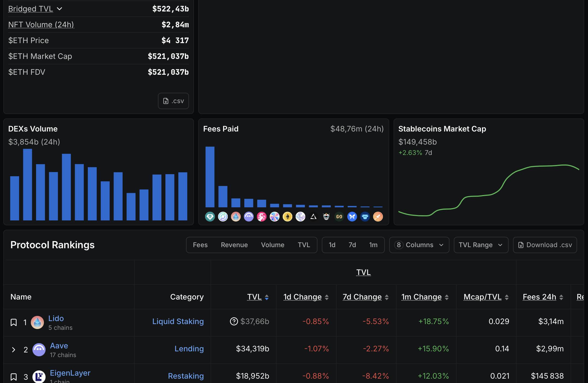This screenshot has height=383, width=588.
Task: Bookmark the EigenLayer protocol row
Action: point(14,377)
